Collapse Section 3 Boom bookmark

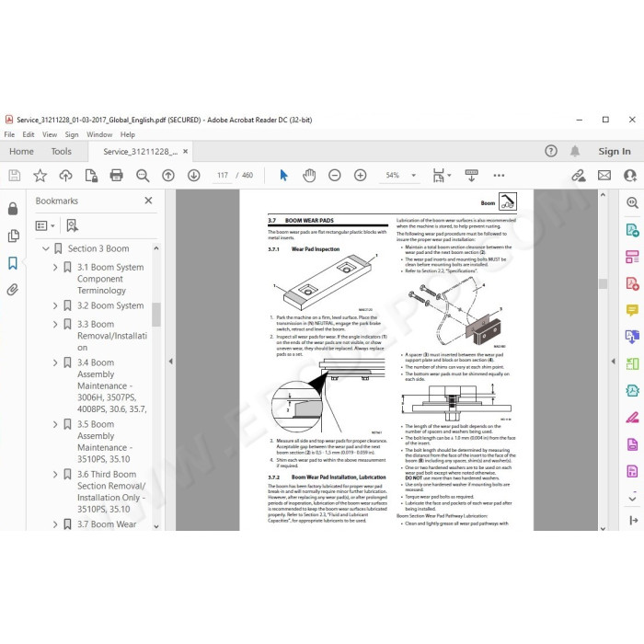pos(46,248)
